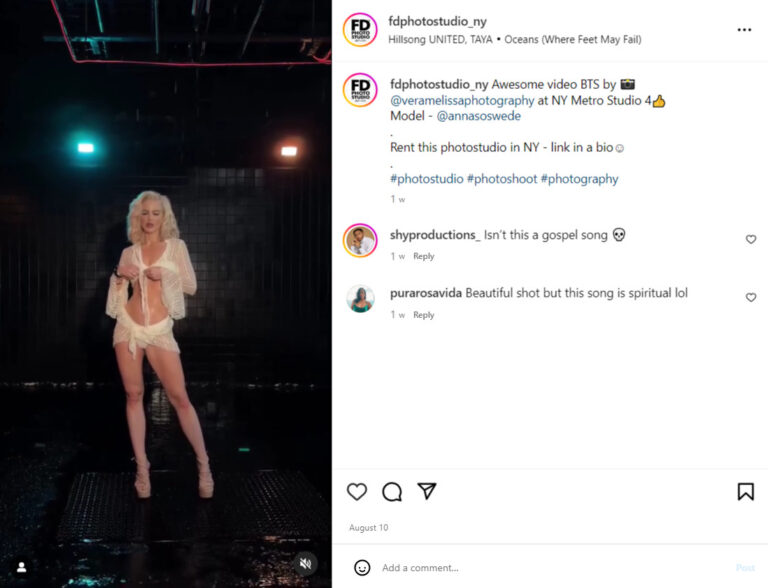Show tagged people on the video
The image size is (768, 588).
pyautogui.click(x=22, y=567)
